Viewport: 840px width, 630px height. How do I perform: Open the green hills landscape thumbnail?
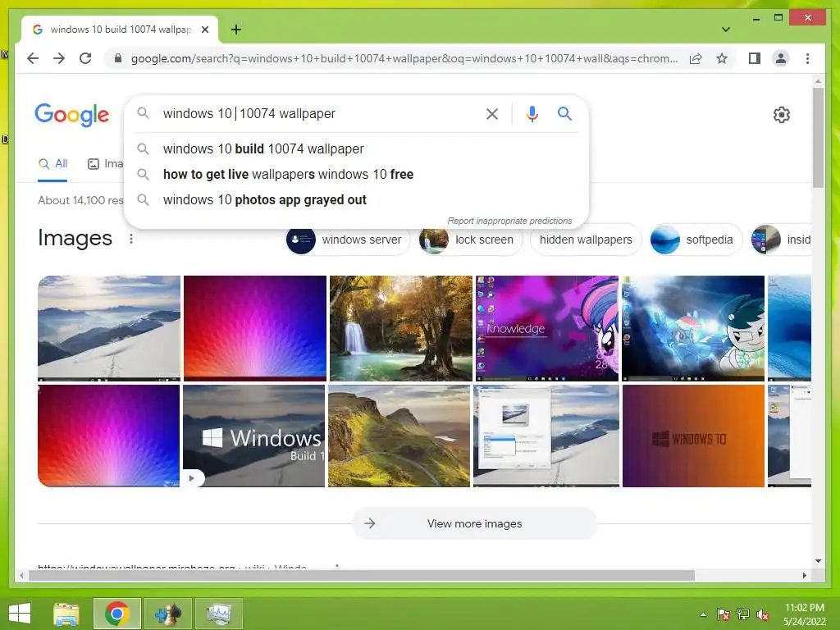(399, 436)
